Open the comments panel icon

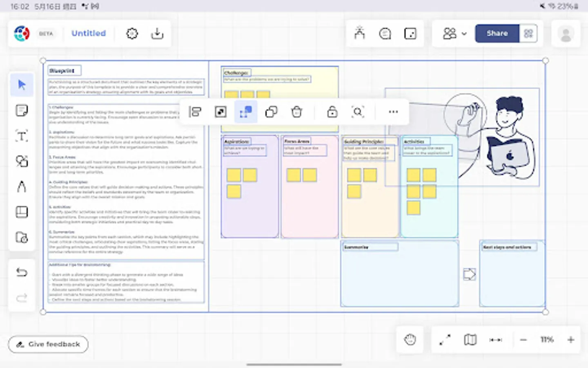(x=385, y=34)
